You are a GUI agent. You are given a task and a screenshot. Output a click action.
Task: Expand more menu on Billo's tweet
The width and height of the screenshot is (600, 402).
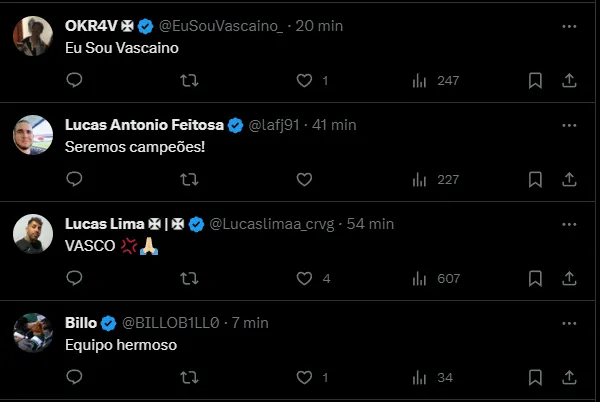point(568,323)
